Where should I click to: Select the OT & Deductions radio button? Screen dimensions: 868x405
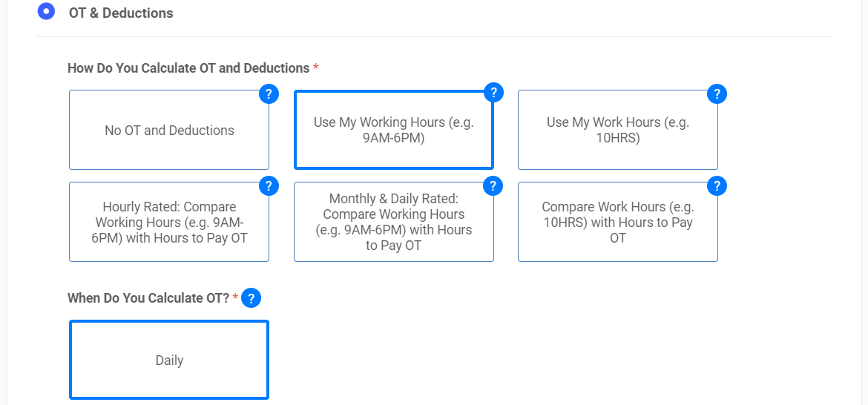pyautogui.click(x=46, y=12)
